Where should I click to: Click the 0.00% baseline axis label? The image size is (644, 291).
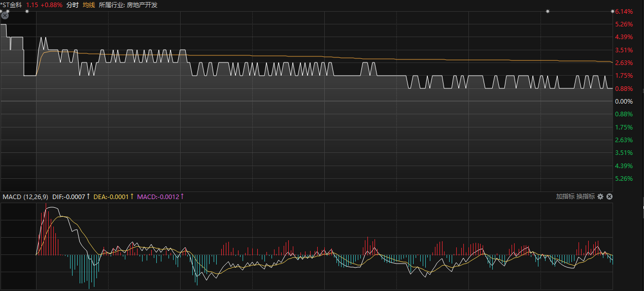point(623,102)
